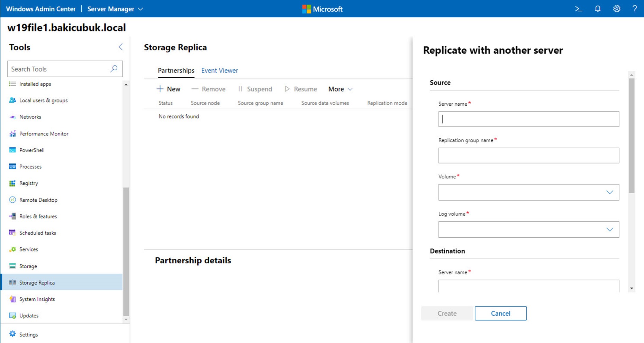This screenshot has width=644, height=343.
Task: Cancel the replication dialog
Action: click(x=500, y=313)
